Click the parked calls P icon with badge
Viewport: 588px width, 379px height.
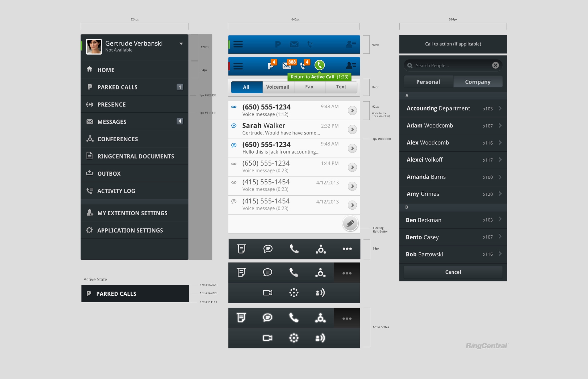[x=271, y=66]
